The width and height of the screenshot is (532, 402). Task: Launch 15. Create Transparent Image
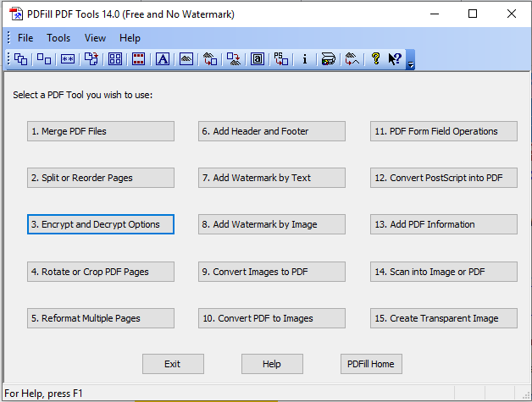tap(444, 318)
